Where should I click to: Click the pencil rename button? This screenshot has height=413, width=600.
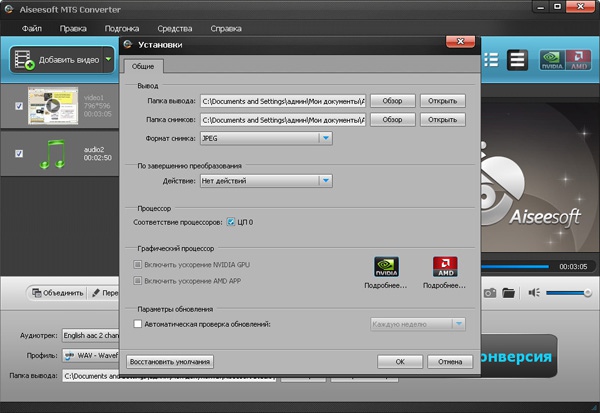point(106,293)
